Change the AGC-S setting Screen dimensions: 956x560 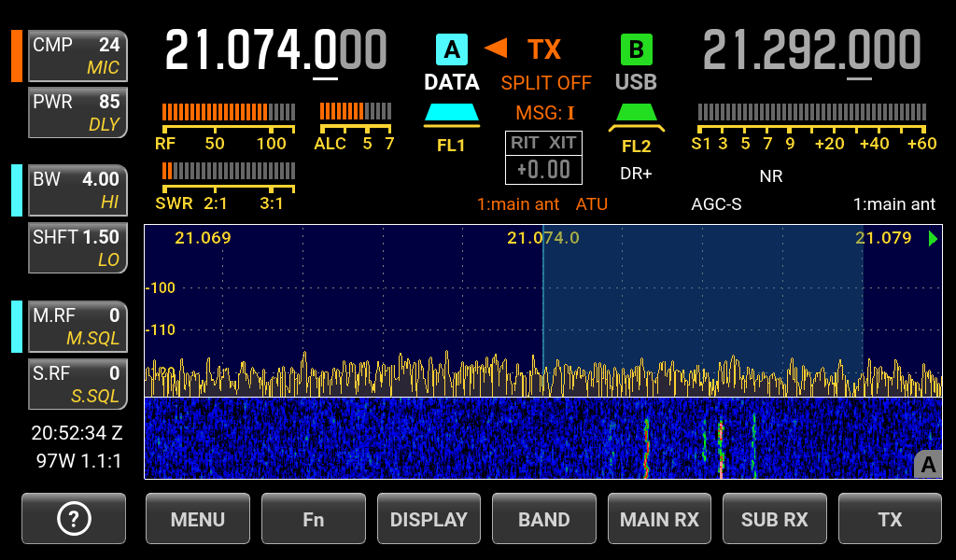pyautogui.click(x=716, y=204)
